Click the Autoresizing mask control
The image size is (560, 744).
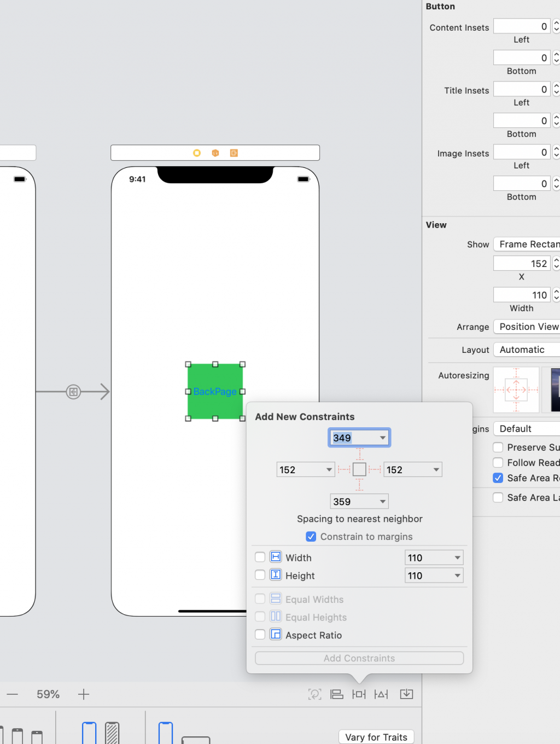(516, 390)
